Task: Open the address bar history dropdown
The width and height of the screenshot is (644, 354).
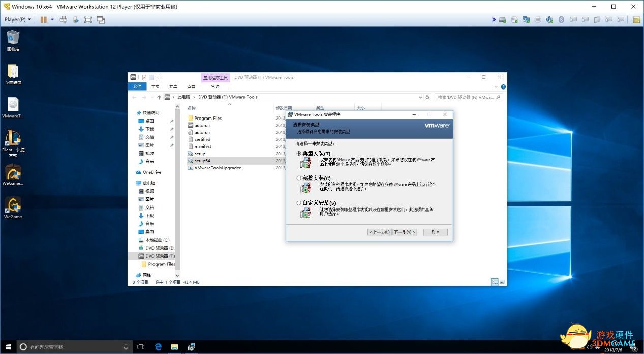Action: (420, 97)
